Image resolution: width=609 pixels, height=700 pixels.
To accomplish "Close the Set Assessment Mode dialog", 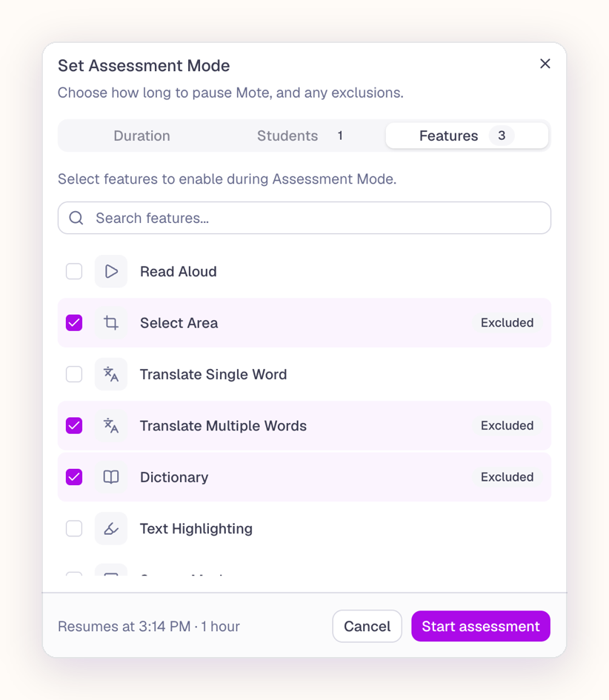I will [x=545, y=64].
